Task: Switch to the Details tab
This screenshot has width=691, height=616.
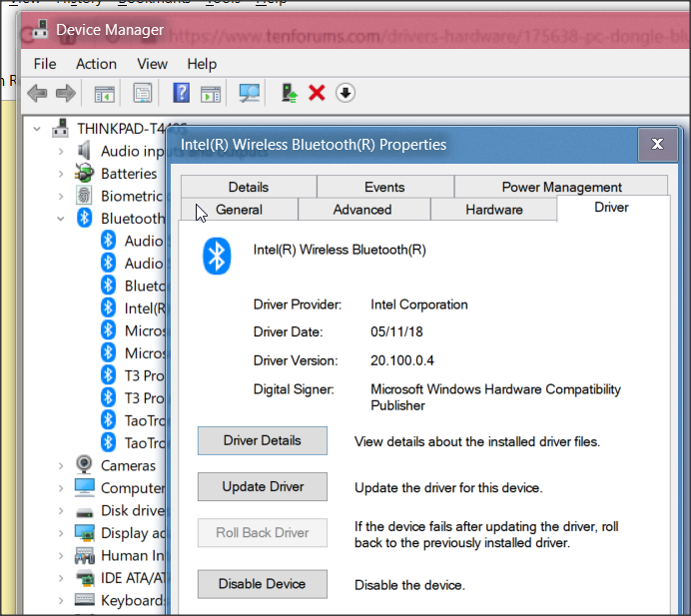Action: click(249, 187)
